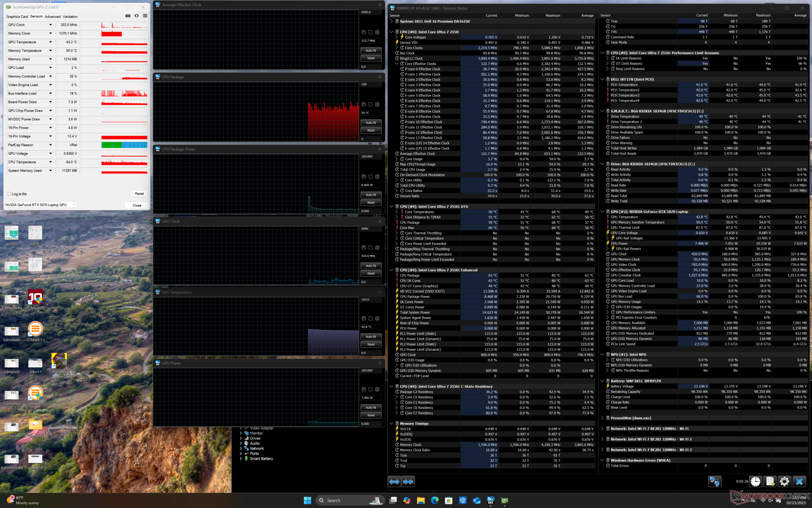Collapse the Memory Timings sensor group

tap(392, 423)
